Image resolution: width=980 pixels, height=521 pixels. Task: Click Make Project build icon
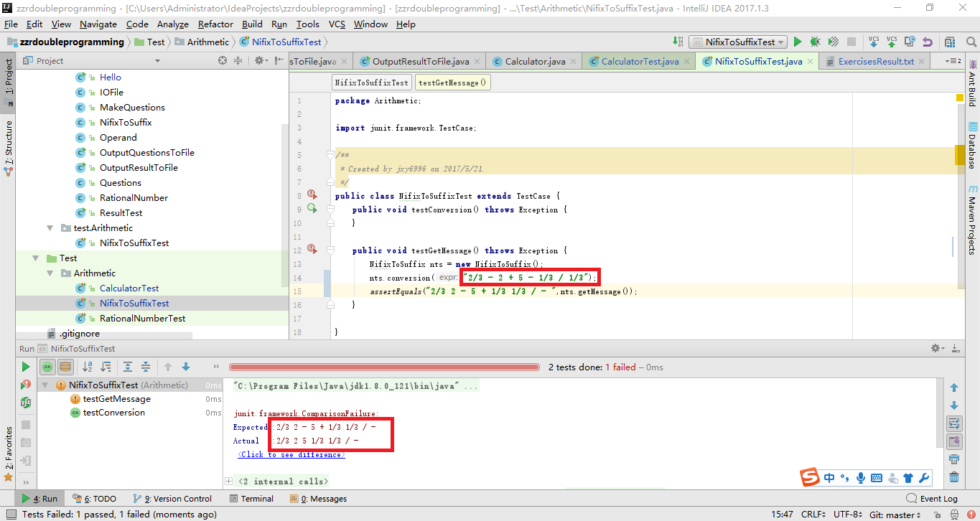tap(678, 42)
